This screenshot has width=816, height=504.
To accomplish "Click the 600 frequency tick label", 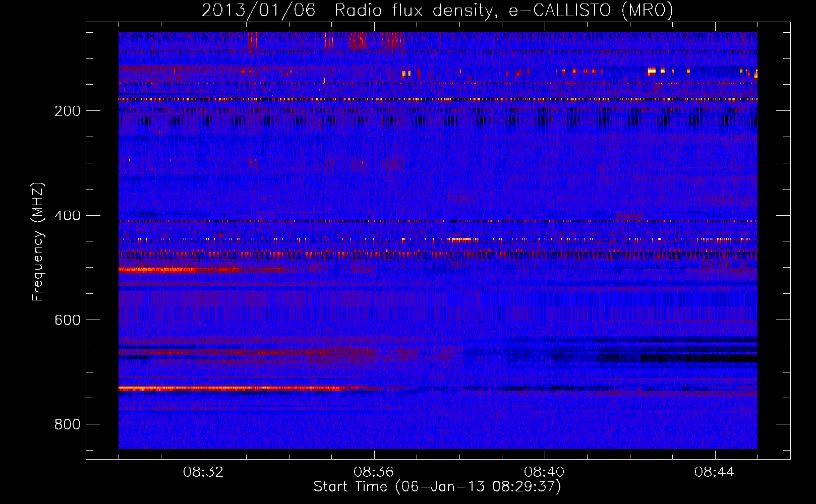I will click(68, 320).
